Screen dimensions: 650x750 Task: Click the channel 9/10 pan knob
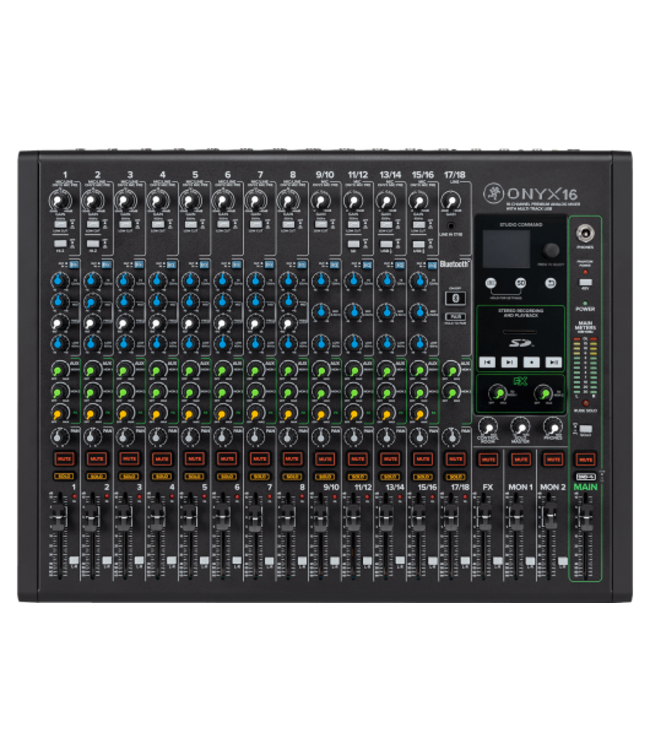pyautogui.click(x=320, y=436)
